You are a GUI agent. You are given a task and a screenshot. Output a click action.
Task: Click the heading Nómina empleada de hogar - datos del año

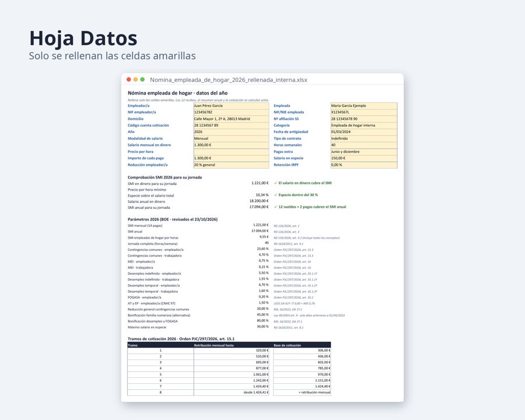(x=177, y=93)
